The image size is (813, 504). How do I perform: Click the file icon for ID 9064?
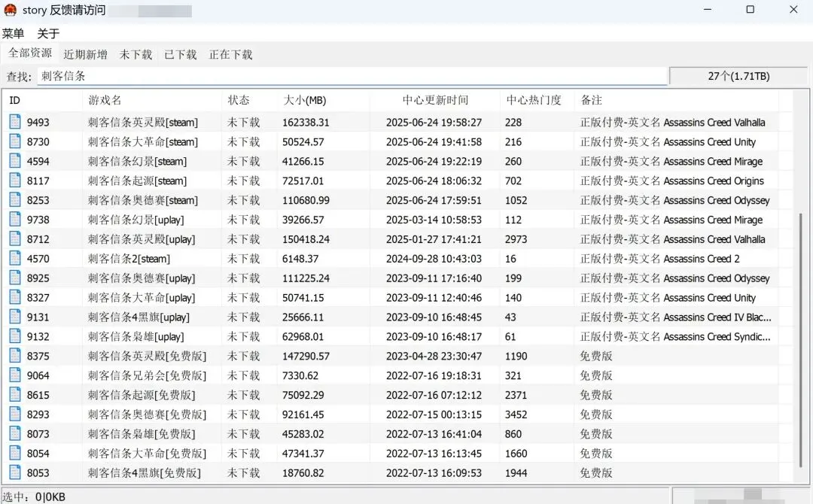15,375
